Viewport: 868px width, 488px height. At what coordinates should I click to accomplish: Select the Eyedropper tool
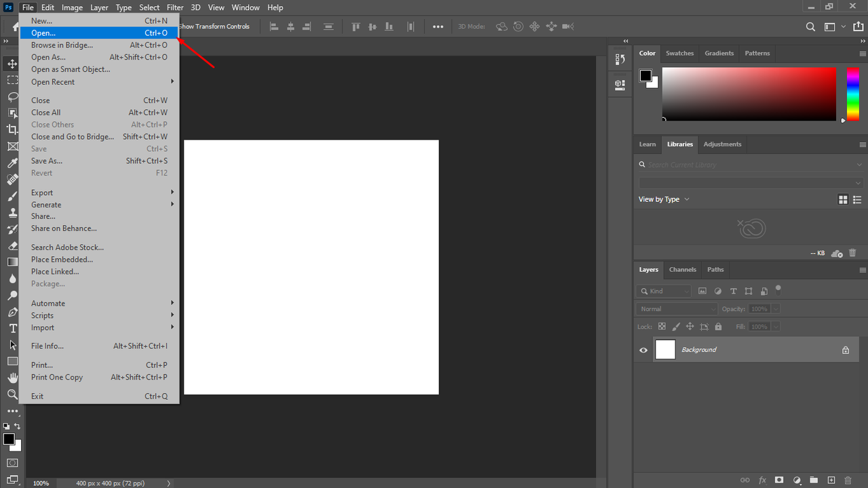pyautogui.click(x=12, y=163)
